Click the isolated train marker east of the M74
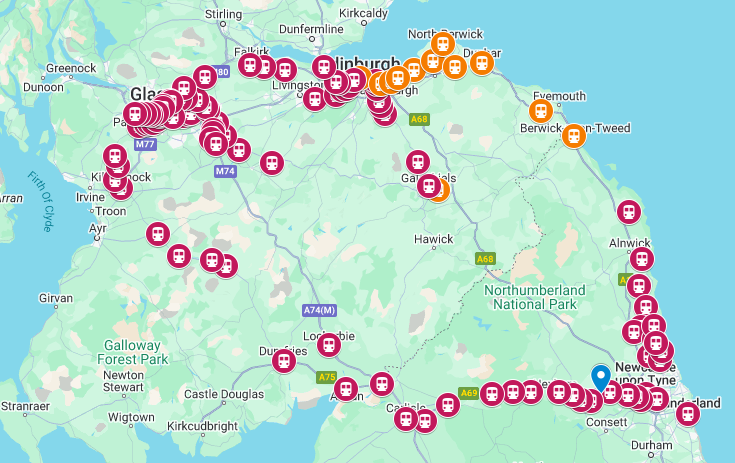The height and width of the screenshot is (463, 735). click(272, 163)
